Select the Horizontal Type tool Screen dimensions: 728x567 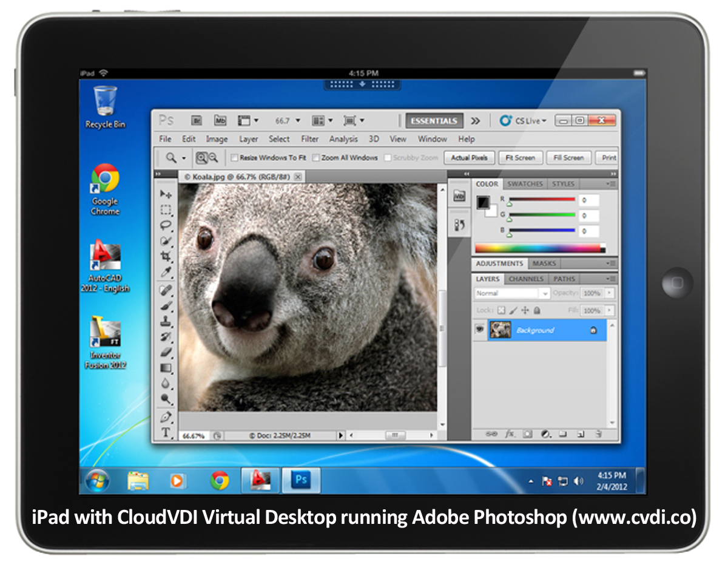coord(166,432)
